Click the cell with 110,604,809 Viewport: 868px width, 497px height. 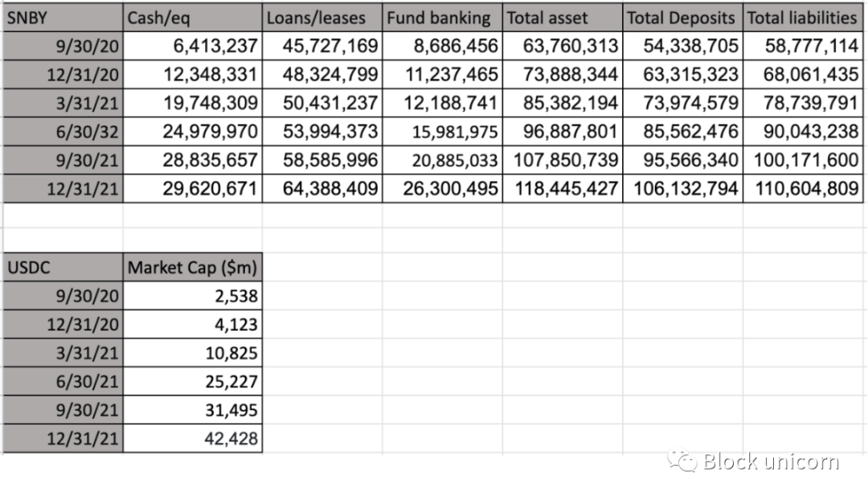(x=803, y=189)
